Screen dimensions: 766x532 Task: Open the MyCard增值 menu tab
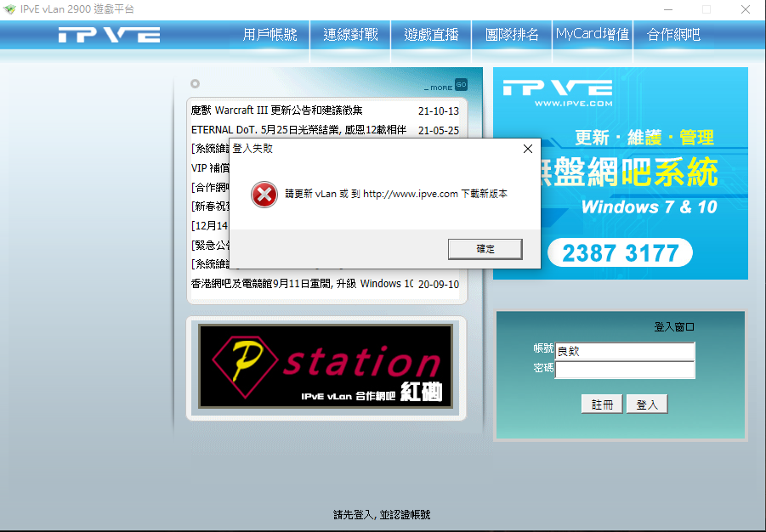click(592, 35)
